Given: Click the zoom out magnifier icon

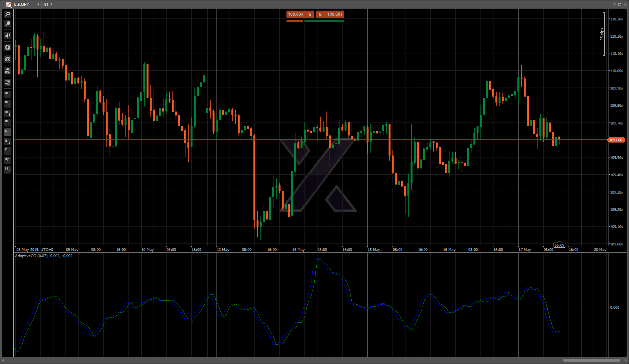Looking at the screenshot, I should (x=7, y=24).
